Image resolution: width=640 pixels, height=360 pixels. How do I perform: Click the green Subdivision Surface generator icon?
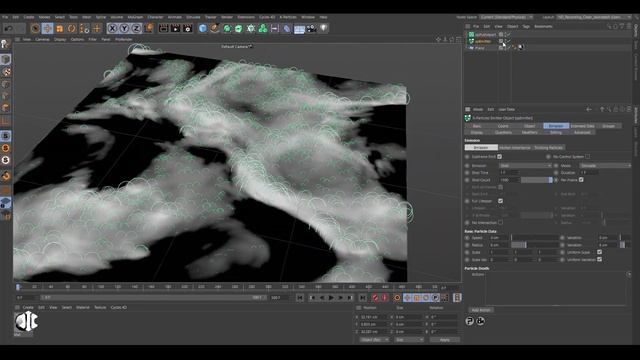pyautogui.click(x=227, y=28)
